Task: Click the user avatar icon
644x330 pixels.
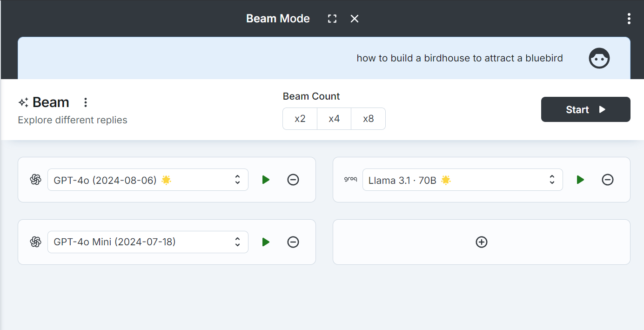Action: tap(599, 58)
